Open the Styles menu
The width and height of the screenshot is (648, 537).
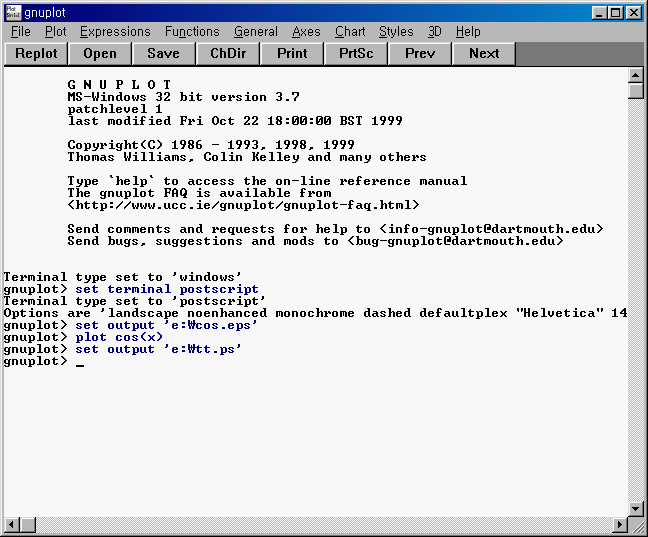click(396, 32)
